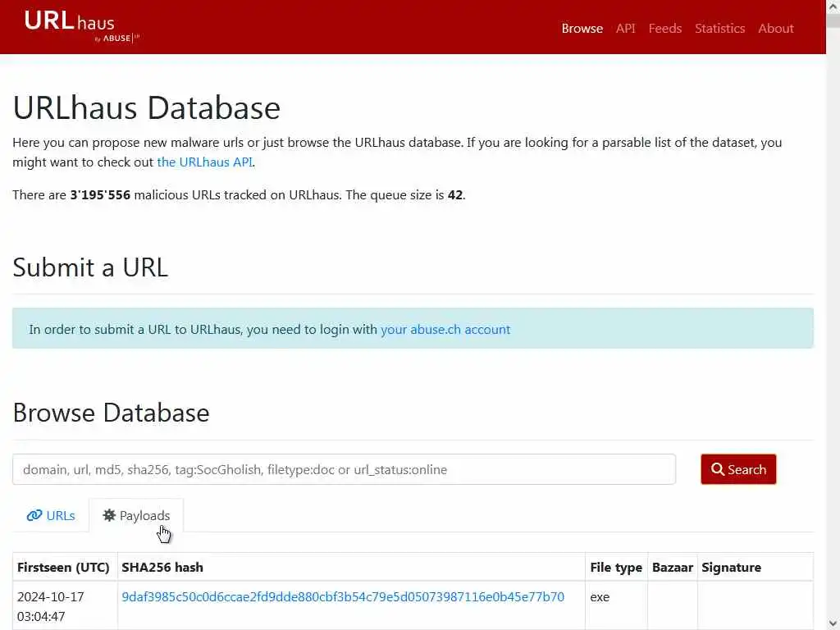Click the red Search button
This screenshot has width=840, height=630.
[x=738, y=469]
